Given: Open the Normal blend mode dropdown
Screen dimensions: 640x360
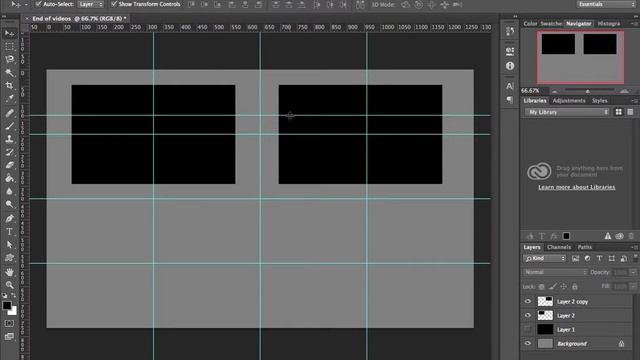Looking at the screenshot, I should tap(555, 272).
